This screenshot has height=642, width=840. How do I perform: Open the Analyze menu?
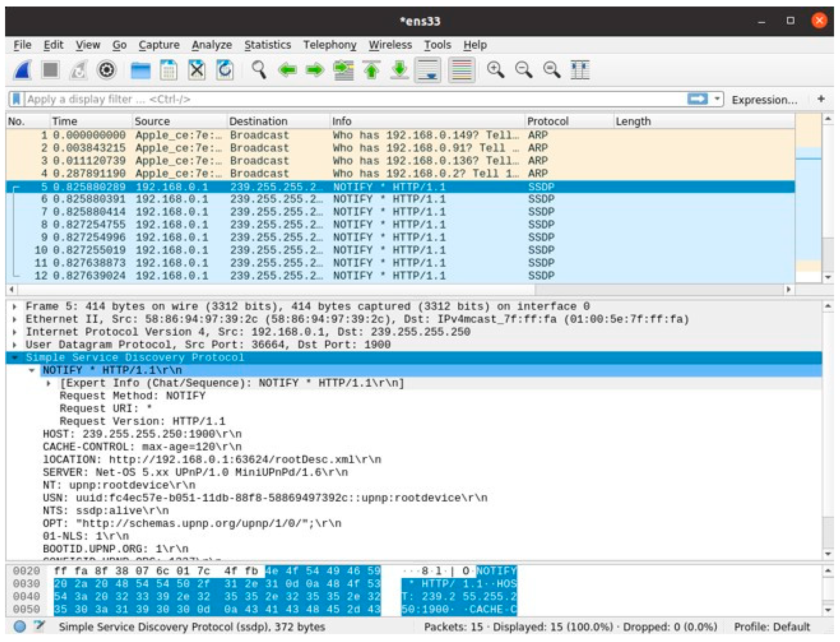click(x=212, y=45)
